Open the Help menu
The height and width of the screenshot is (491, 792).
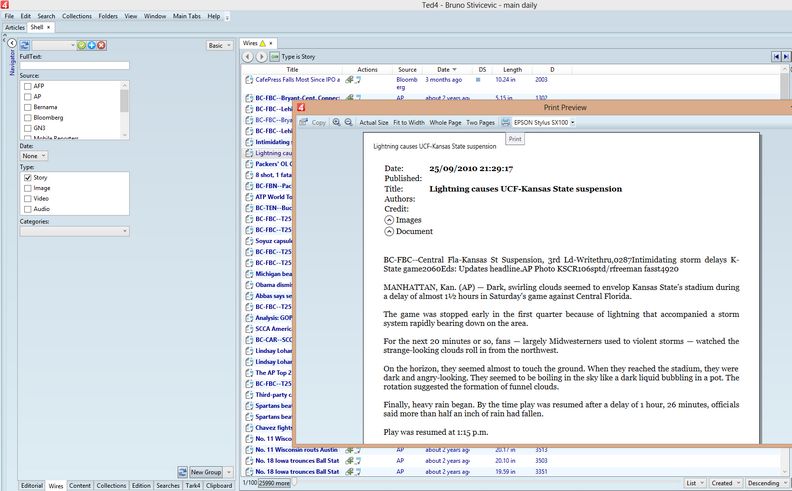pyautogui.click(x=214, y=16)
